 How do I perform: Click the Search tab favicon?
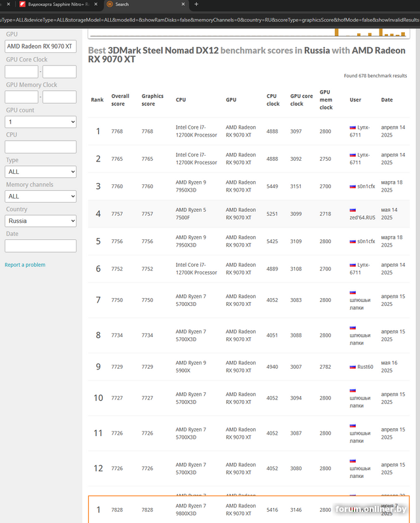point(109,5)
